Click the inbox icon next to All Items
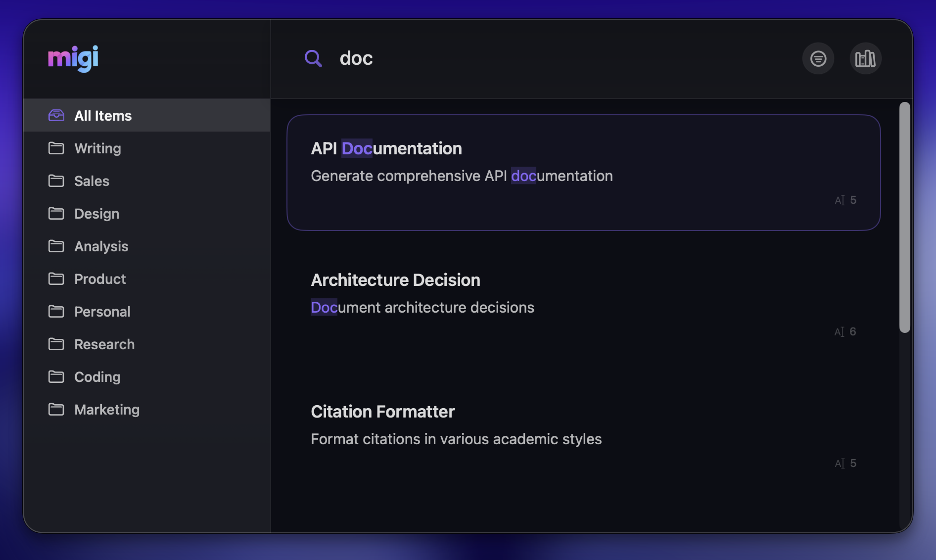 [x=56, y=115]
